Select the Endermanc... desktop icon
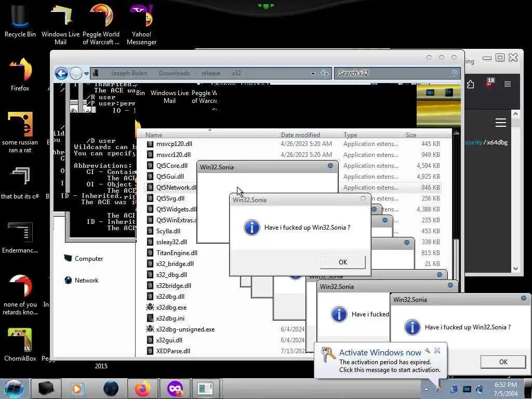Image resolution: width=532 pixels, height=399 pixels. tap(20, 237)
